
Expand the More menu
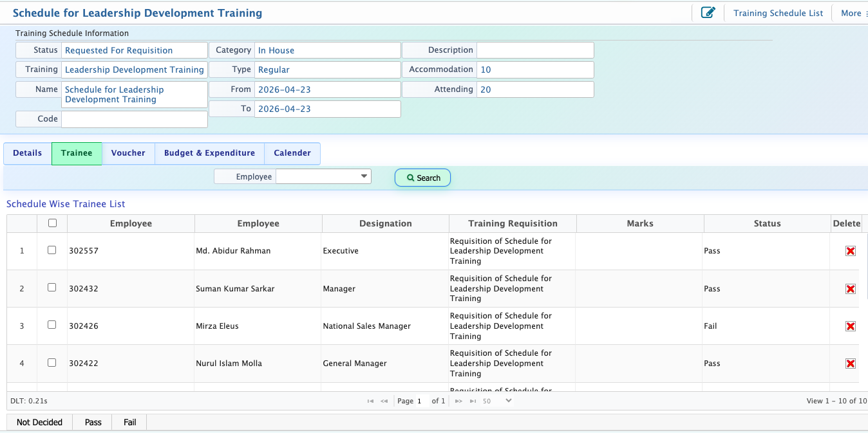point(853,13)
